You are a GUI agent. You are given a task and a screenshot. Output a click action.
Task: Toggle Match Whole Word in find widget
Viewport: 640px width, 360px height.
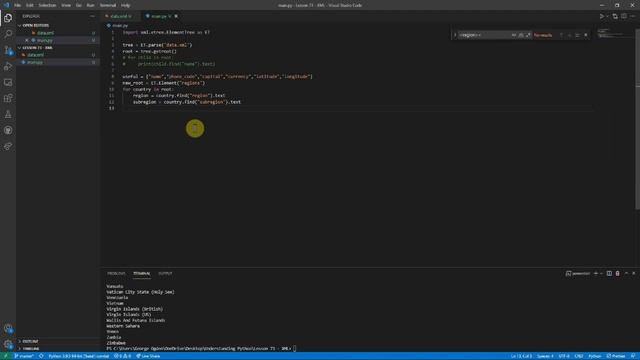(x=521, y=35)
